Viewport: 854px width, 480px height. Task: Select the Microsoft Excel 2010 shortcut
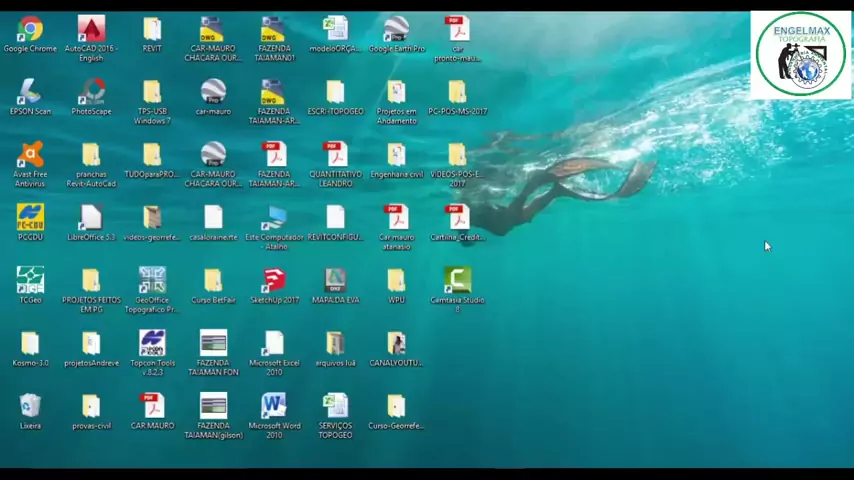(x=274, y=343)
